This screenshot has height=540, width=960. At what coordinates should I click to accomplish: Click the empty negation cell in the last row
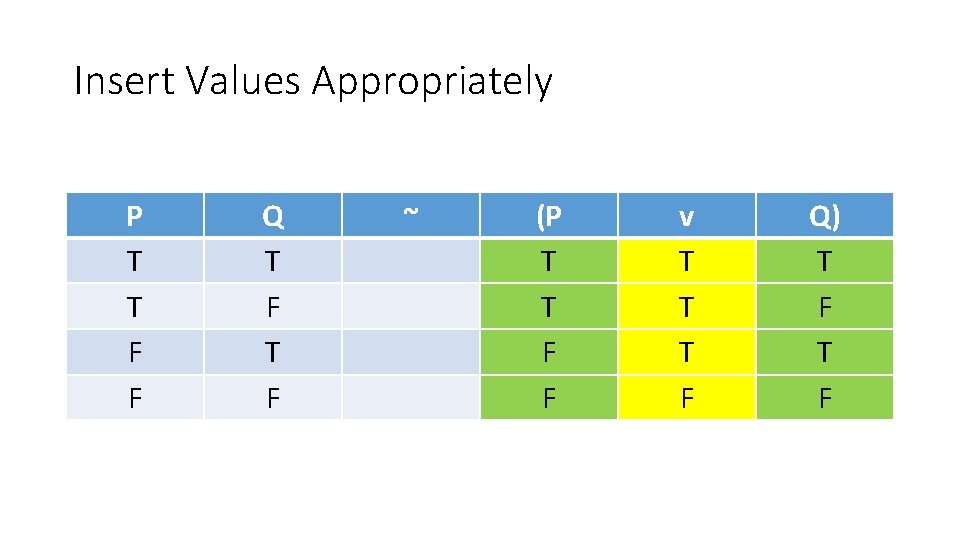pyautogui.click(x=411, y=398)
